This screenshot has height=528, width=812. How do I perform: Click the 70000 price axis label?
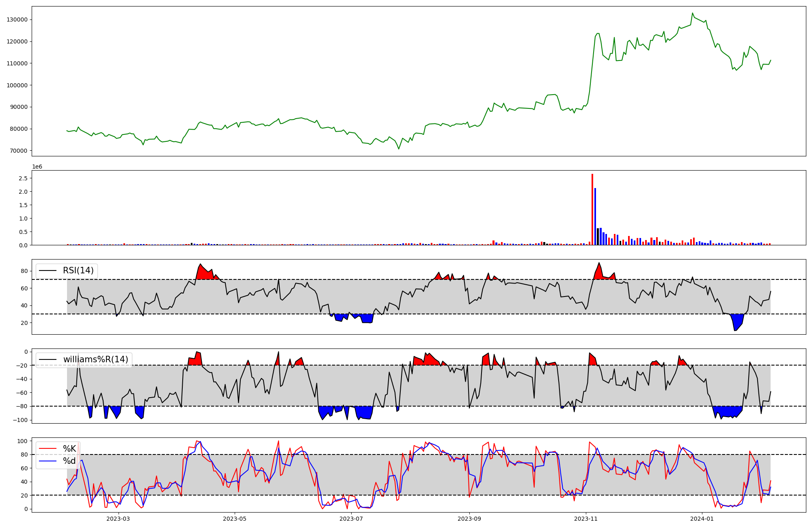(19, 151)
